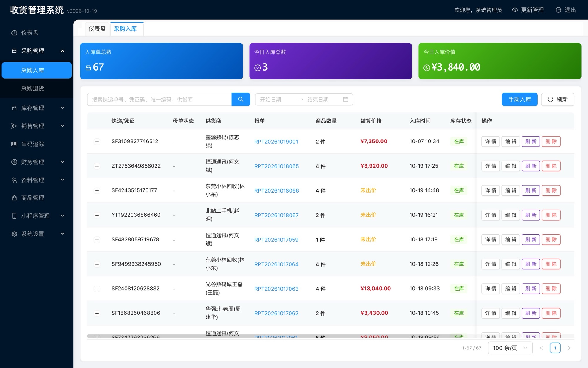The height and width of the screenshot is (368, 588).
Task: Click the 采购管理 box icon
Action: point(14,51)
